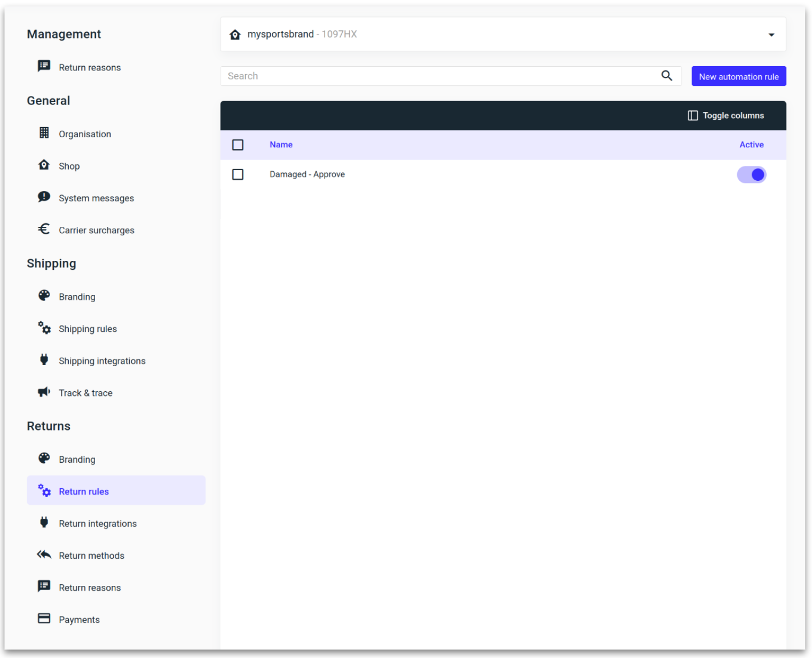Disable the Damaged - Approve rule toggle
812x658 pixels.
click(x=752, y=175)
